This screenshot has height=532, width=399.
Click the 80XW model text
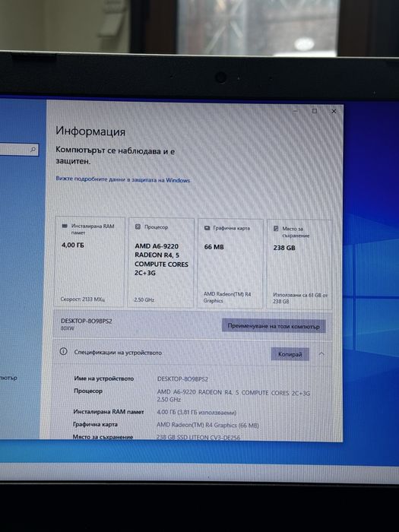click(x=67, y=328)
